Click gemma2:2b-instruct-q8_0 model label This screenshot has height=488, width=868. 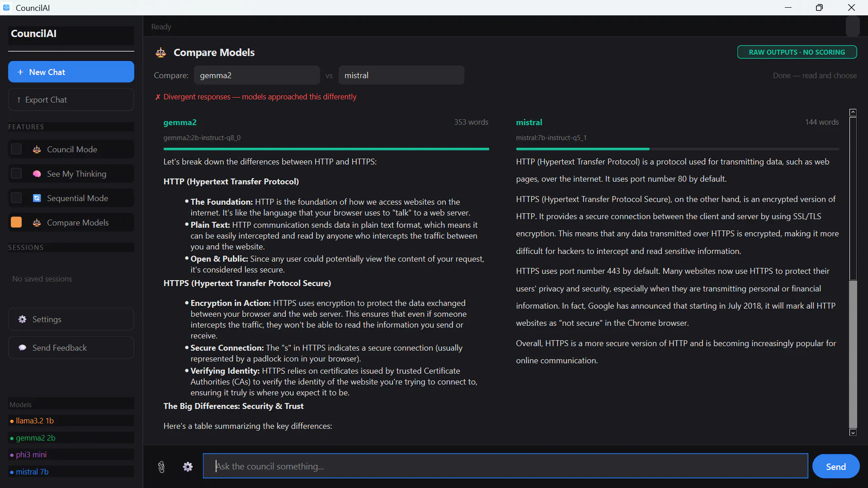coord(202,138)
